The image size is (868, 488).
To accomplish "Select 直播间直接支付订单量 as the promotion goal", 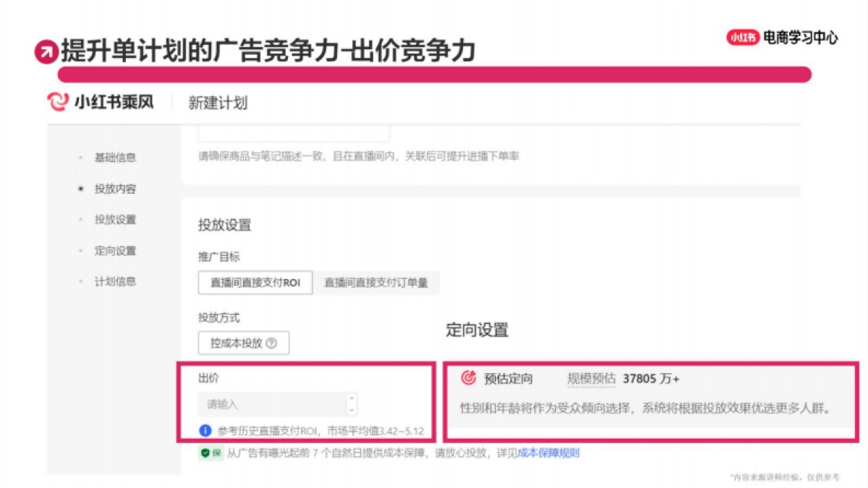I will (x=376, y=283).
